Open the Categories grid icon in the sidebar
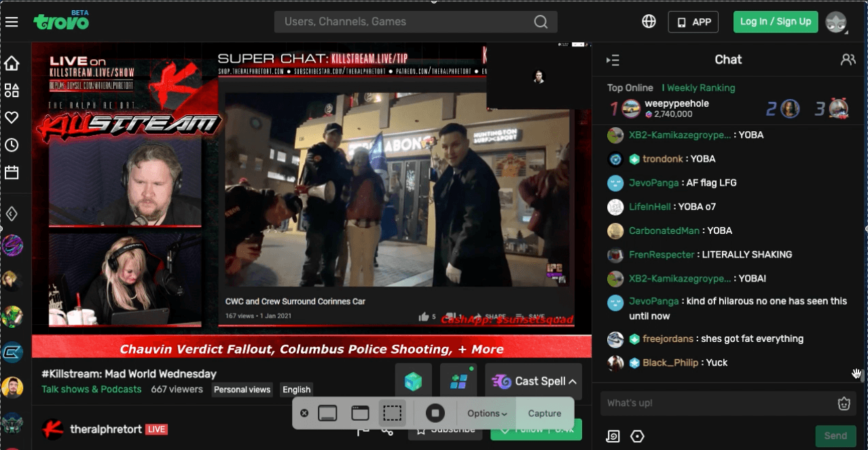The height and width of the screenshot is (450, 868). [11, 90]
